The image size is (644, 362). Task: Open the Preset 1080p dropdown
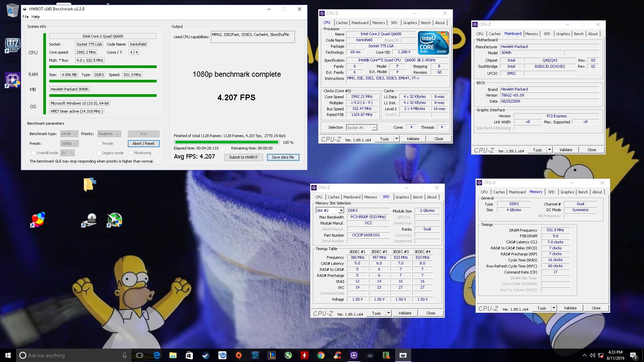pyautogui.click(x=69, y=143)
